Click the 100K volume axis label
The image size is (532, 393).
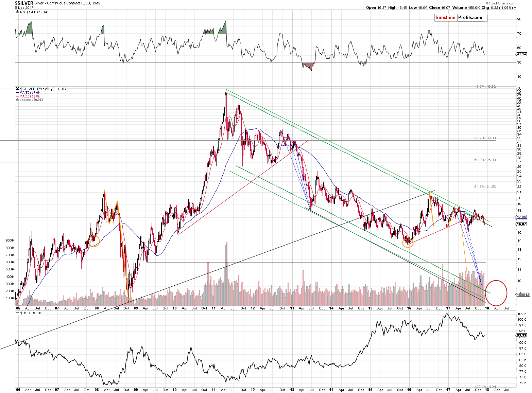pyautogui.click(x=10, y=298)
